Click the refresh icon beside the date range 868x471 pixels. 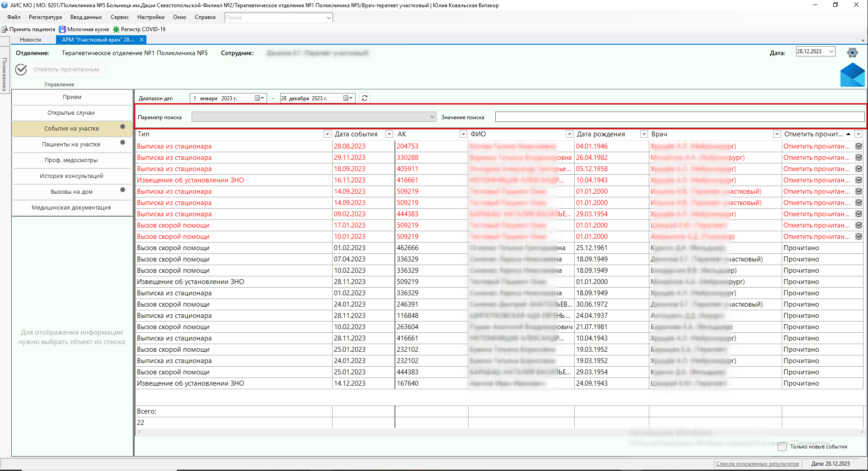click(365, 98)
